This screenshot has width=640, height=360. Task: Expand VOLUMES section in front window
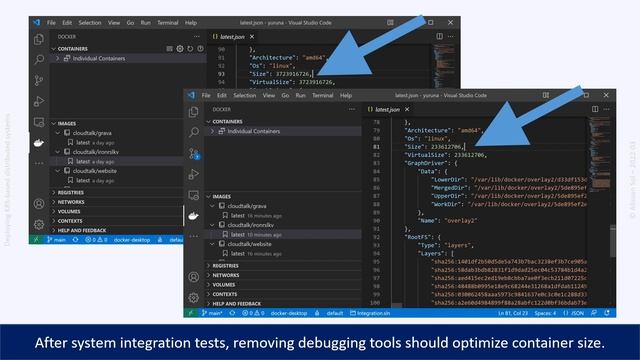point(283,284)
